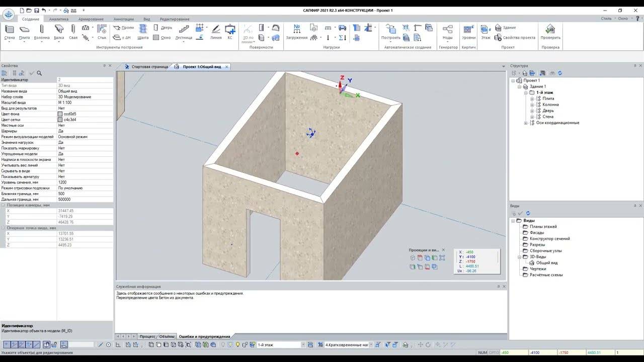Pick the Дверь (door) tool
The image size is (644, 362).
pos(163,28)
